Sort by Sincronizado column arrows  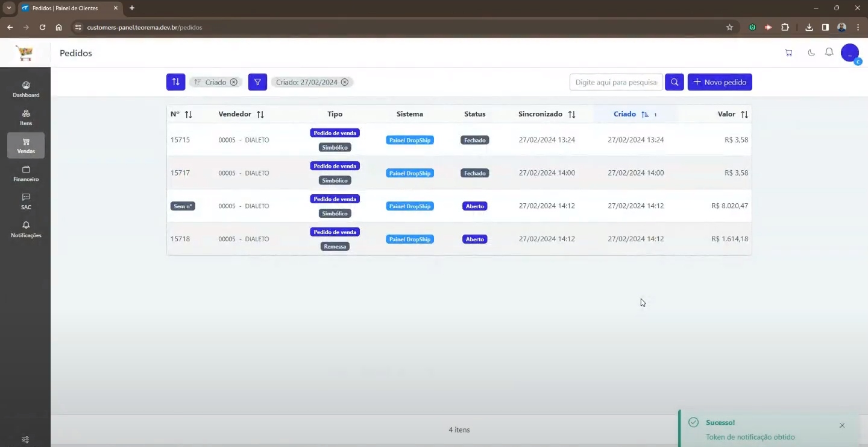tap(571, 115)
